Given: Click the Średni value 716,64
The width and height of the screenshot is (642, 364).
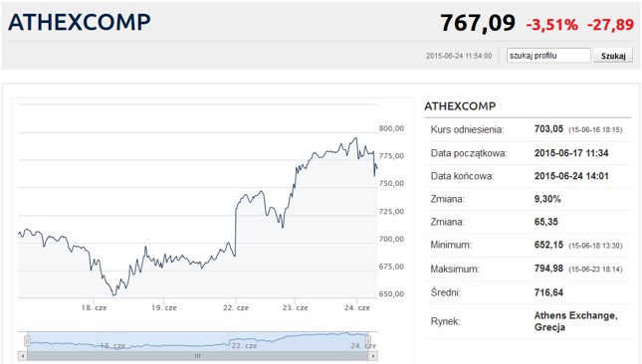Looking at the screenshot, I should 548,292.
